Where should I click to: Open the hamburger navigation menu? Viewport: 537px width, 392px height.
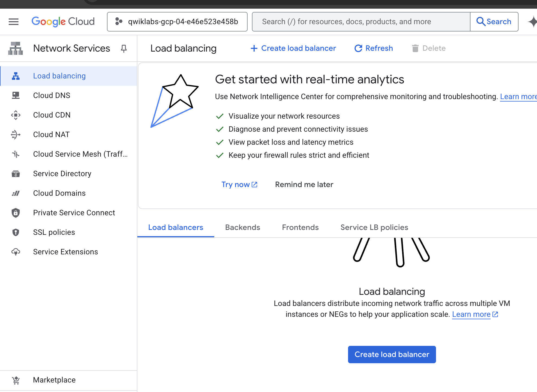tap(14, 22)
